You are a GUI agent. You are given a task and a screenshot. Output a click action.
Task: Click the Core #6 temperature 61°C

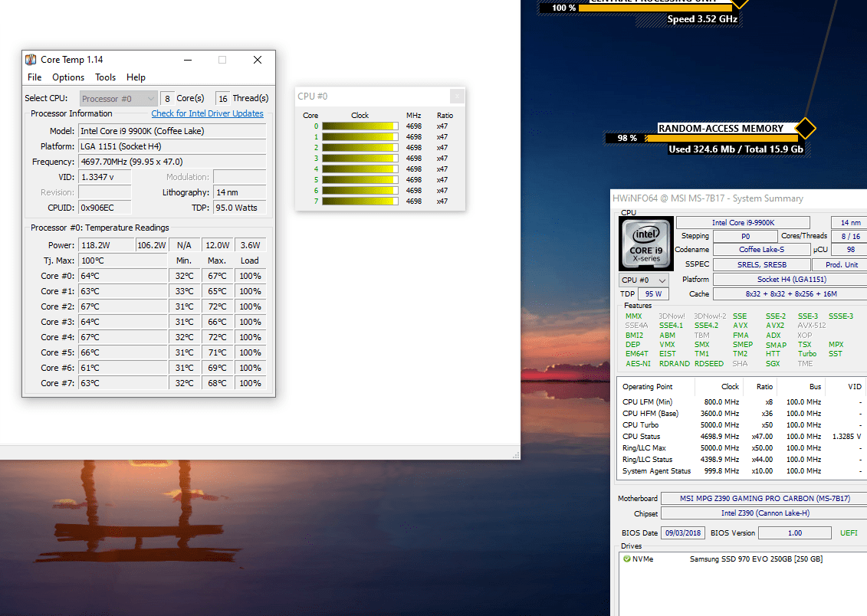122,368
